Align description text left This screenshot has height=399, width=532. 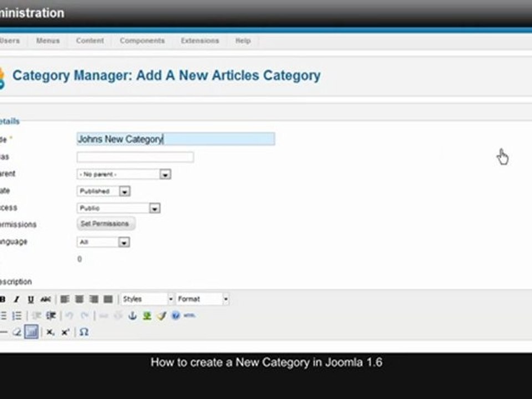[64, 299]
